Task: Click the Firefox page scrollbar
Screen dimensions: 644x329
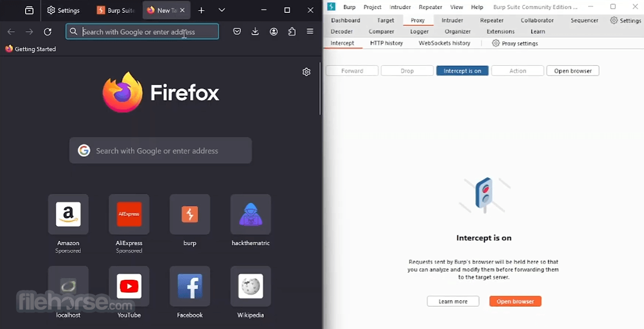Action: pyautogui.click(x=320, y=88)
